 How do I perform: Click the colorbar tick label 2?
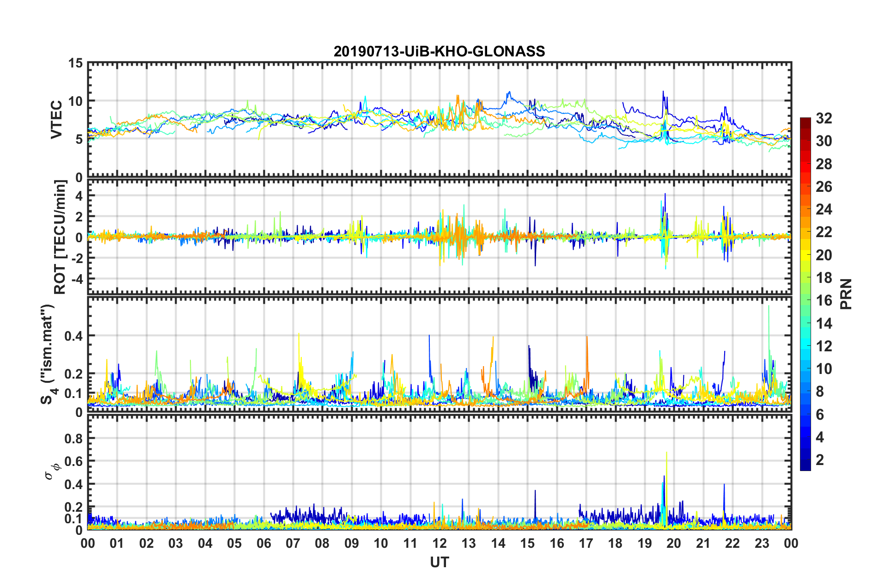(x=820, y=460)
